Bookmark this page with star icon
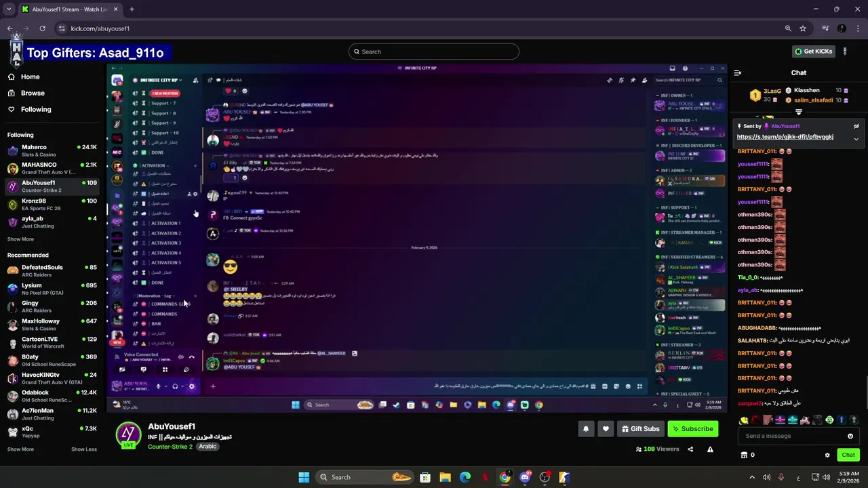 pyautogui.click(x=803, y=28)
